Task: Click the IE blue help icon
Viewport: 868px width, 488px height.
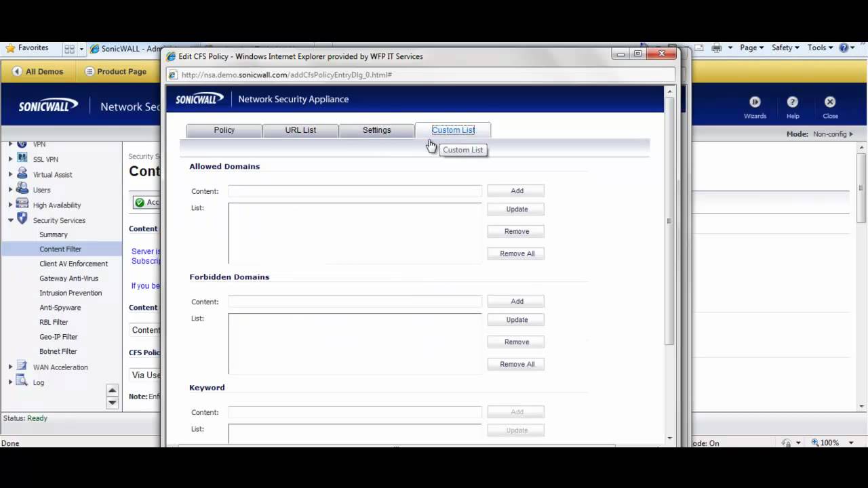Action: click(x=844, y=48)
